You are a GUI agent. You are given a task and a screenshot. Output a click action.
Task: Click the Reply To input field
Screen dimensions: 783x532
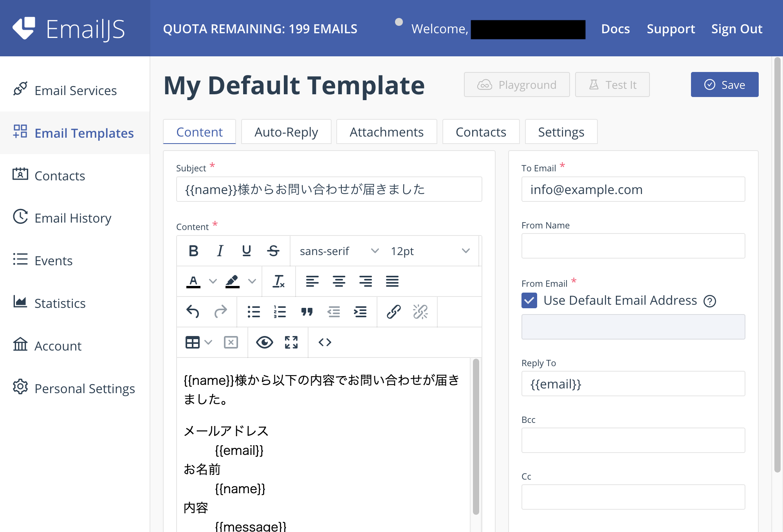633,384
